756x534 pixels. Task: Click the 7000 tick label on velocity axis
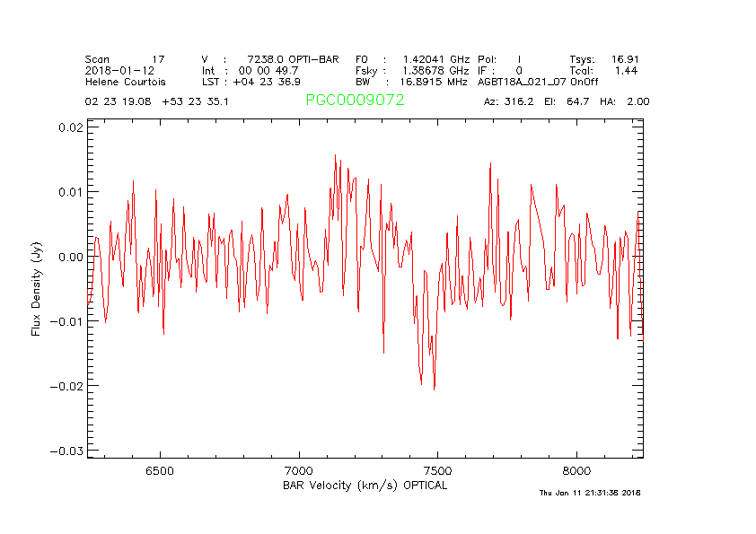pos(298,471)
